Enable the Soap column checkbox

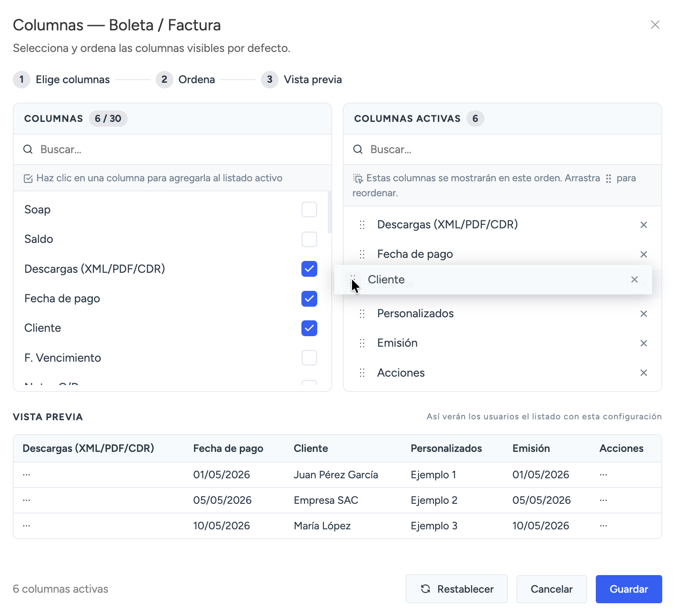[x=309, y=209]
